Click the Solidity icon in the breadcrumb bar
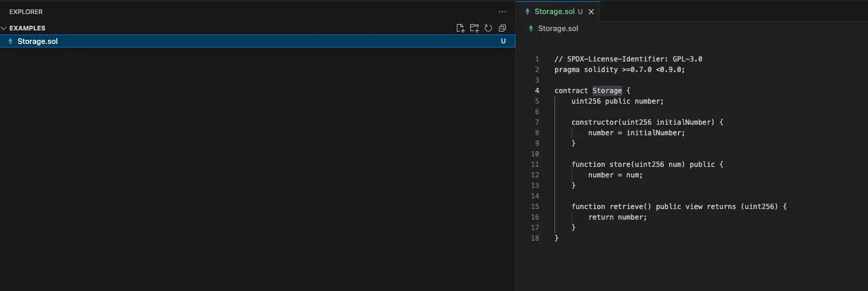Viewport: 868px width, 291px height. click(x=531, y=28)
